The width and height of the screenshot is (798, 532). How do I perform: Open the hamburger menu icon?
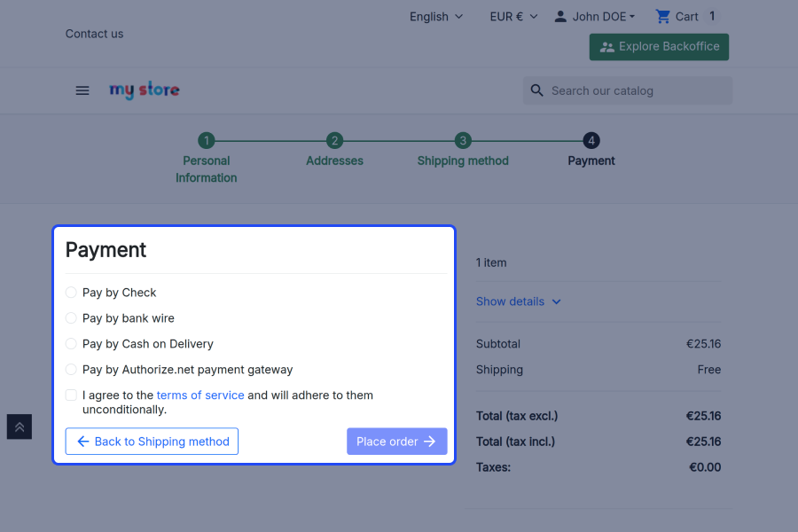pyautogui.click(x=82, y=90)
